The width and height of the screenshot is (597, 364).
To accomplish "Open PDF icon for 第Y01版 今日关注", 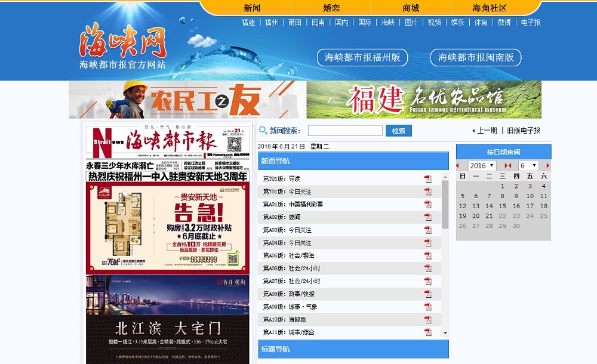I will tap(428, 192).
